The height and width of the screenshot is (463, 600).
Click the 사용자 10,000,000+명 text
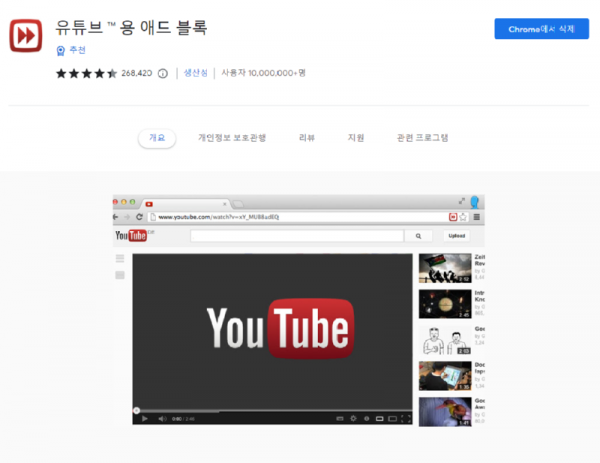tap(263, 73)
